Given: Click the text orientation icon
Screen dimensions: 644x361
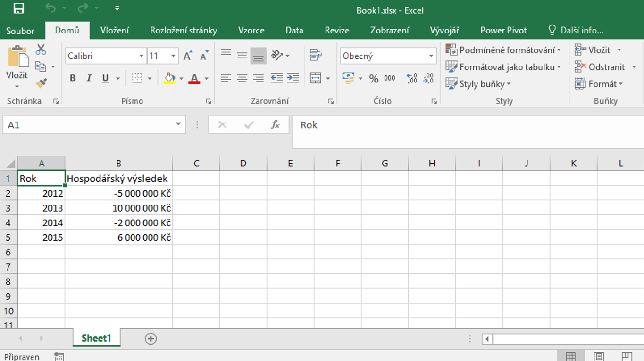Looking at the screenshot, I should point(277,55).
